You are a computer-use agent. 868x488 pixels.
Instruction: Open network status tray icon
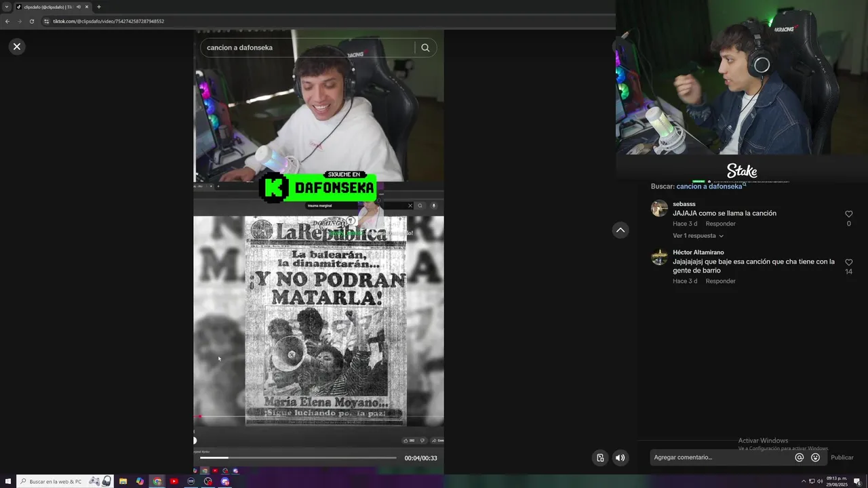tap(812, 481)
